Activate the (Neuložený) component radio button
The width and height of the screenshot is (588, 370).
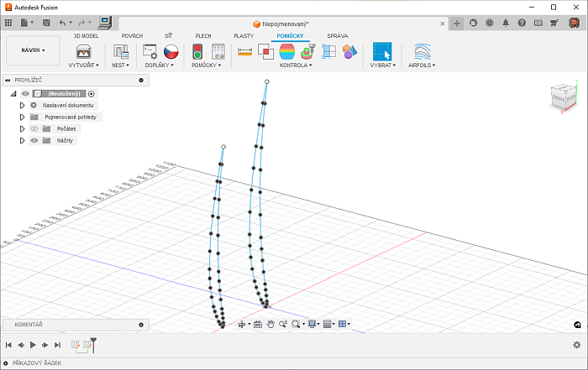[x=92, y=94]
